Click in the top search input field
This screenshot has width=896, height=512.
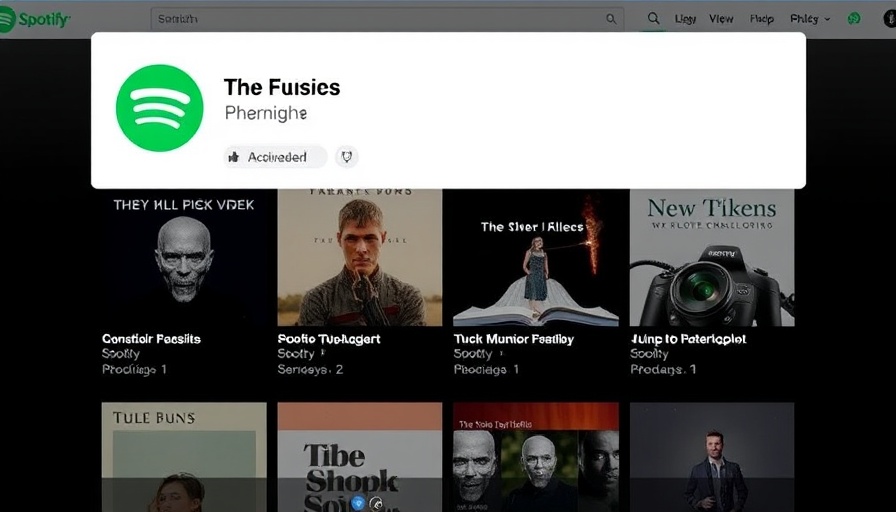tap(387, 19)
